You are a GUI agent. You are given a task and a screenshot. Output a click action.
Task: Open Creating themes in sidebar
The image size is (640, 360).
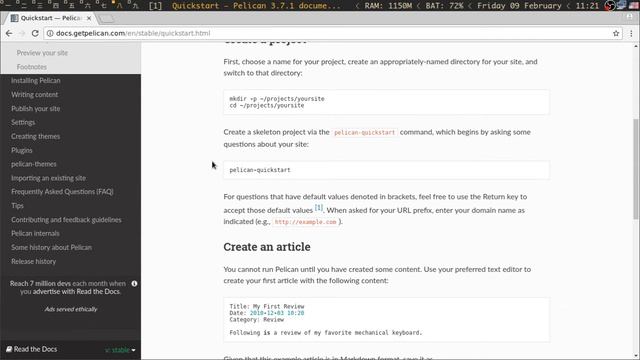click(36, 136)
